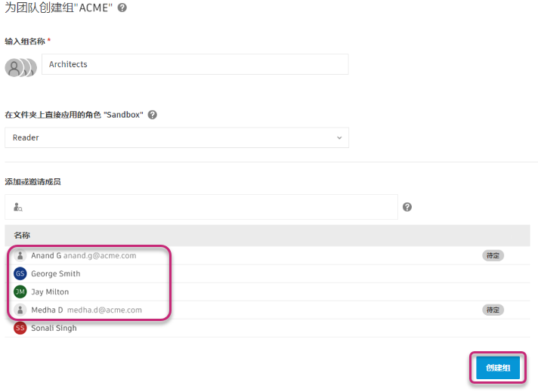Click Anand G's grey avatar icon
Screen dimensions: 538x392
pos(20,255)
